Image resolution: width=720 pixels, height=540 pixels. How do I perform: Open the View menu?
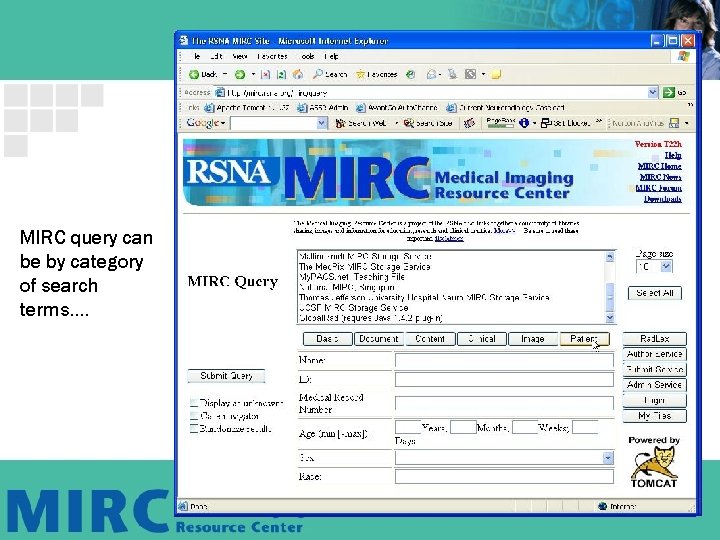click(240, 56)
